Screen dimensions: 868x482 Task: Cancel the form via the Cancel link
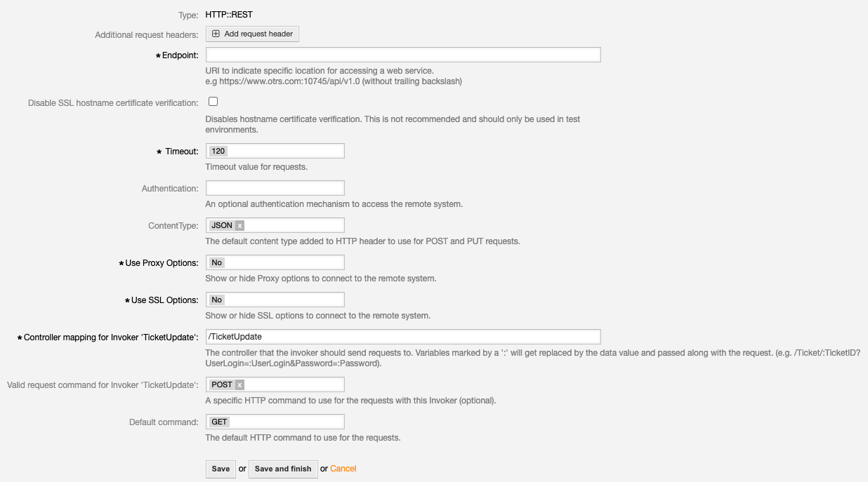pos(343,469)
